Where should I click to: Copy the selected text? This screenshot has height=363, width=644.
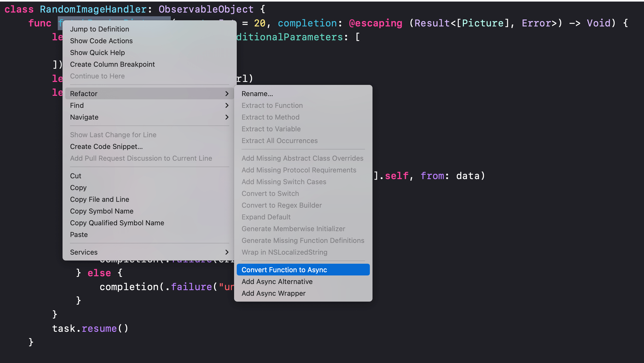78,187
